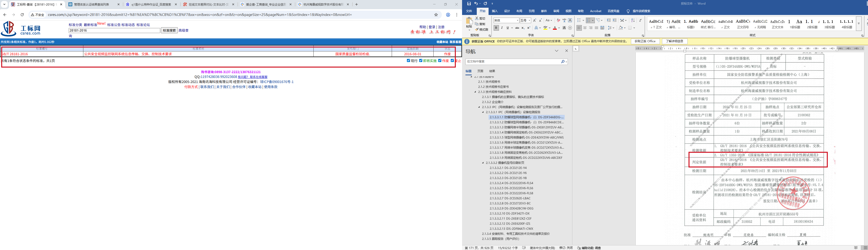Screen dimensions: 868x250
Task: Reload the csres.com page in the browser
Action: pos(22,15)
